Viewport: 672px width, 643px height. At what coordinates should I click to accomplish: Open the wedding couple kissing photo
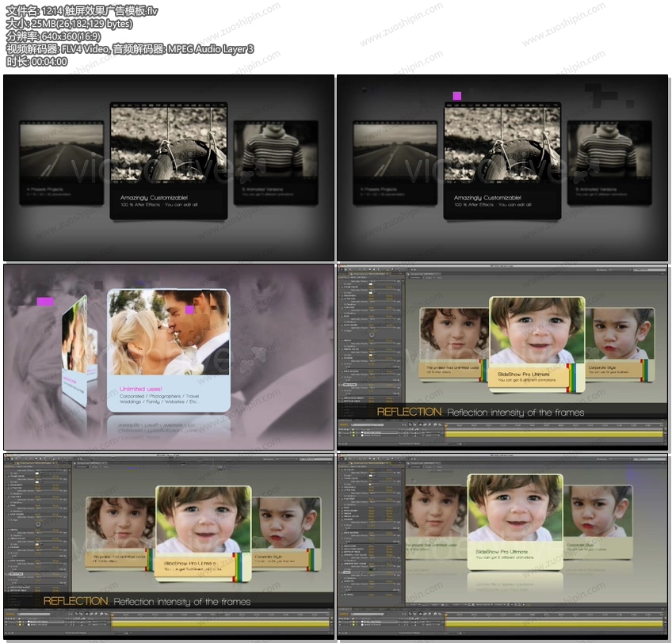coord(168,333)
